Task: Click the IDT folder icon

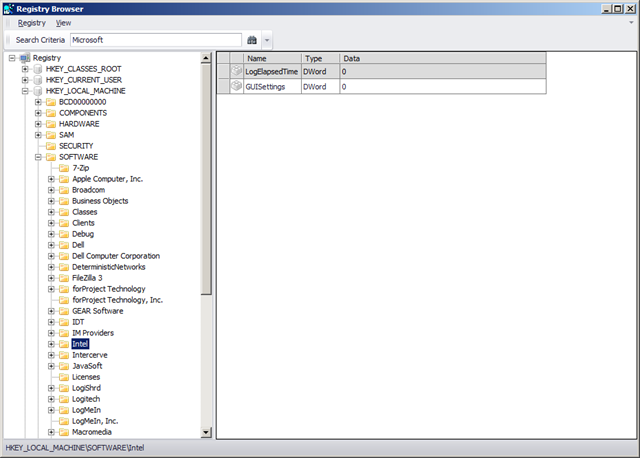Action: click(x=64, y=322)
